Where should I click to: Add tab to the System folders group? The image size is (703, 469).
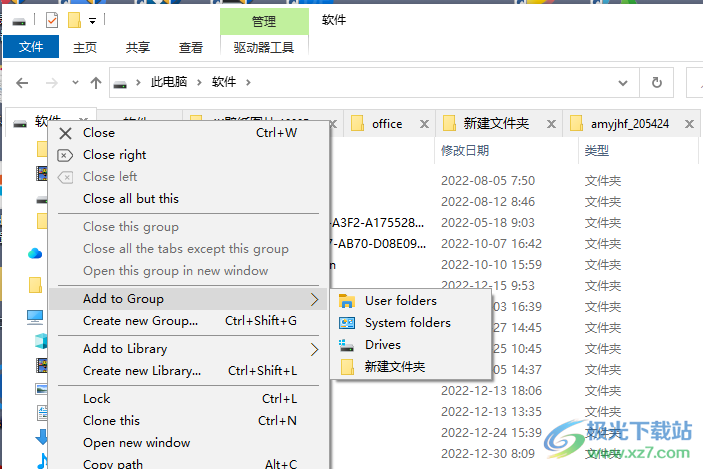[x=411, y=323]
